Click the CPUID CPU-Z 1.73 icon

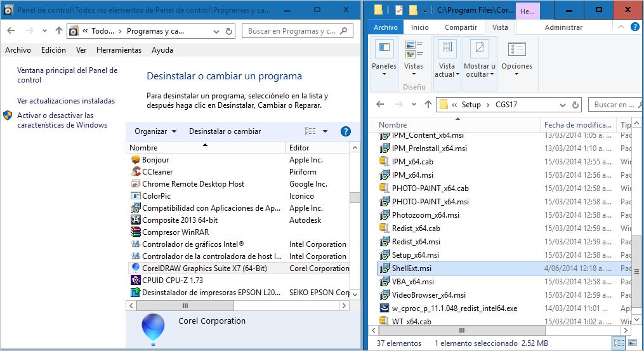[136, 281]
